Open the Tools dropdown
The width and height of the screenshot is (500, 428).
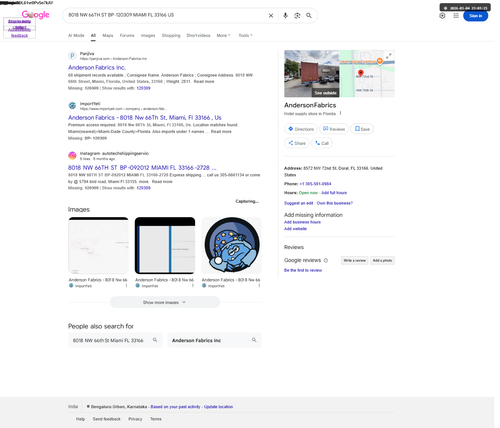[245, 35]
